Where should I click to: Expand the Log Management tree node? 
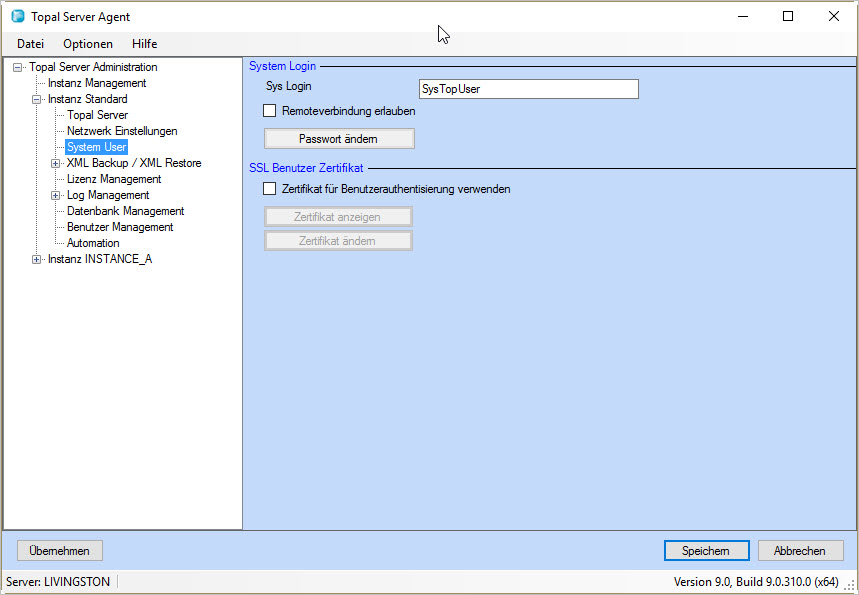tap(56, 195)
